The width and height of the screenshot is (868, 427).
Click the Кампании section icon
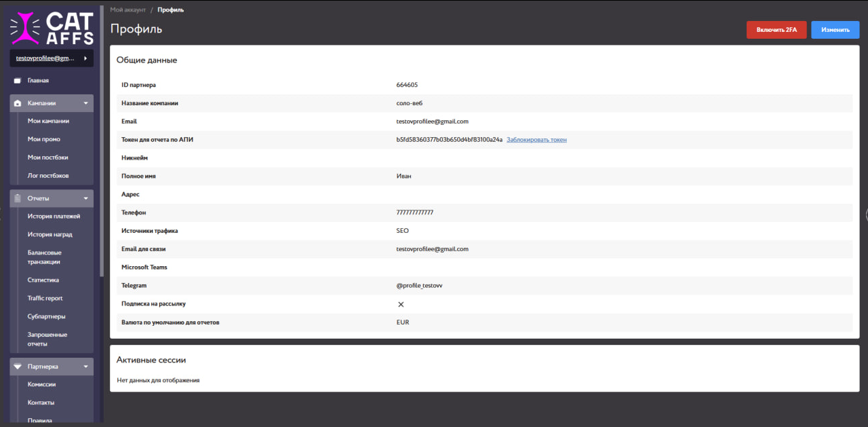(x=18, y=103)
